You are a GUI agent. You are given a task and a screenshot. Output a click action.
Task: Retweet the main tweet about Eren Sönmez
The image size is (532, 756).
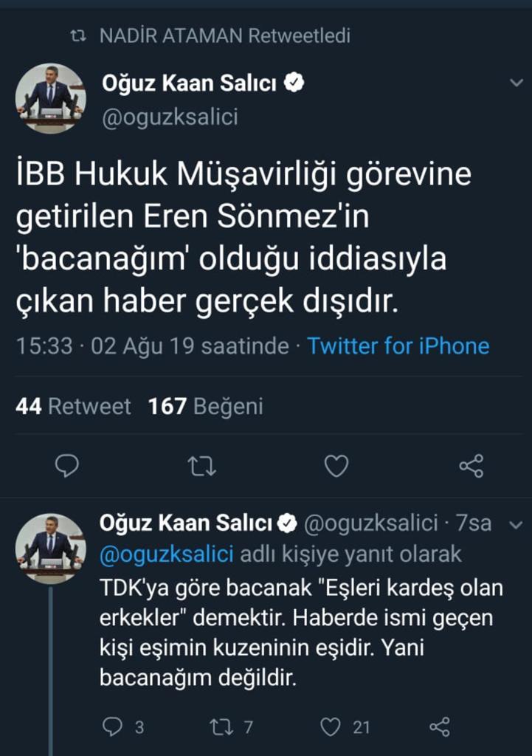pos(201,465)
